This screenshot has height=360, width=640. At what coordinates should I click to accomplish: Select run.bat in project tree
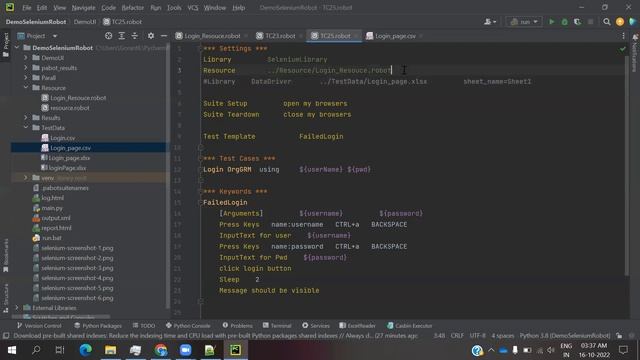51,238
